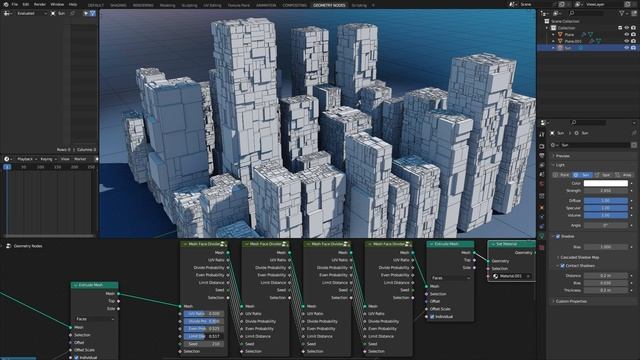Open Faces mode dropdown on right Extrude Mesh node

(451, 278)
